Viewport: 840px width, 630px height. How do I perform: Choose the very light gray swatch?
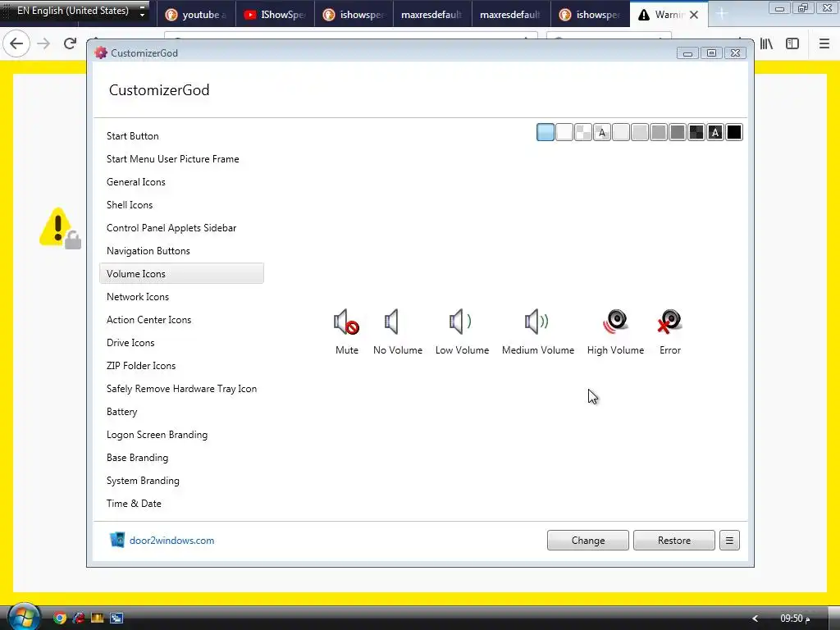(621, 132)
